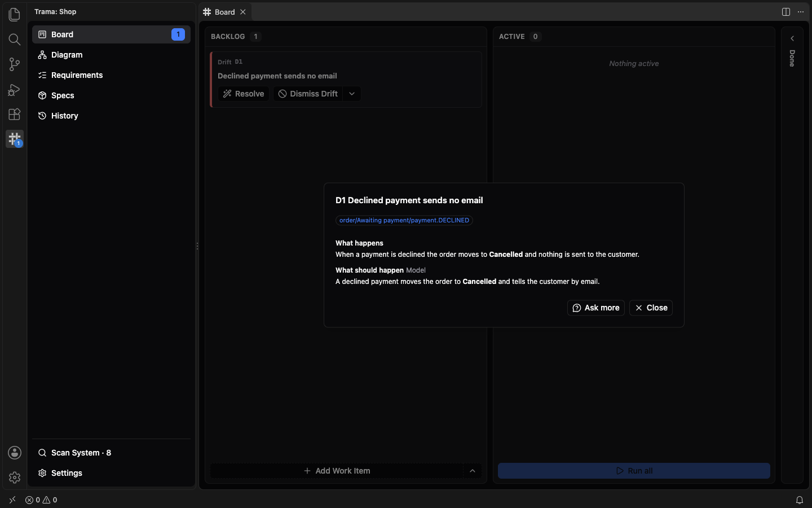Click Add Work Item
Image resolution: width=812 pixels, height=508 pixels.
pyautogui.click(x=337, y=471)
